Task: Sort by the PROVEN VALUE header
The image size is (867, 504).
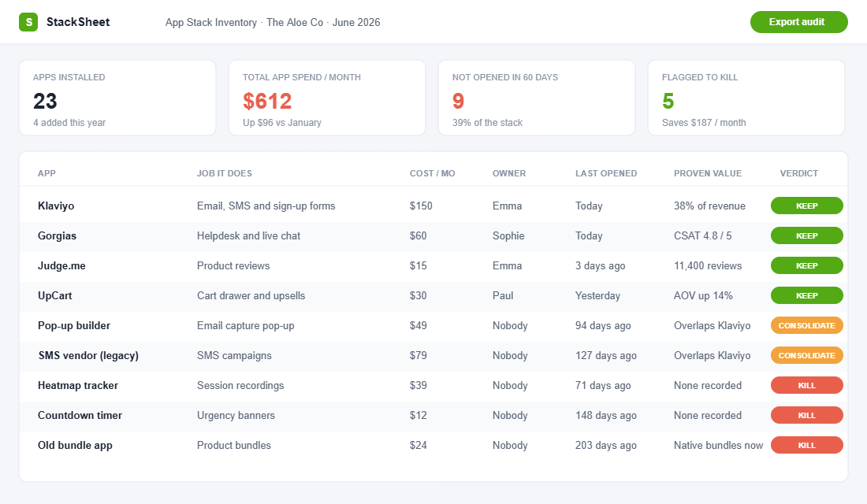Action: click(708, 173)
